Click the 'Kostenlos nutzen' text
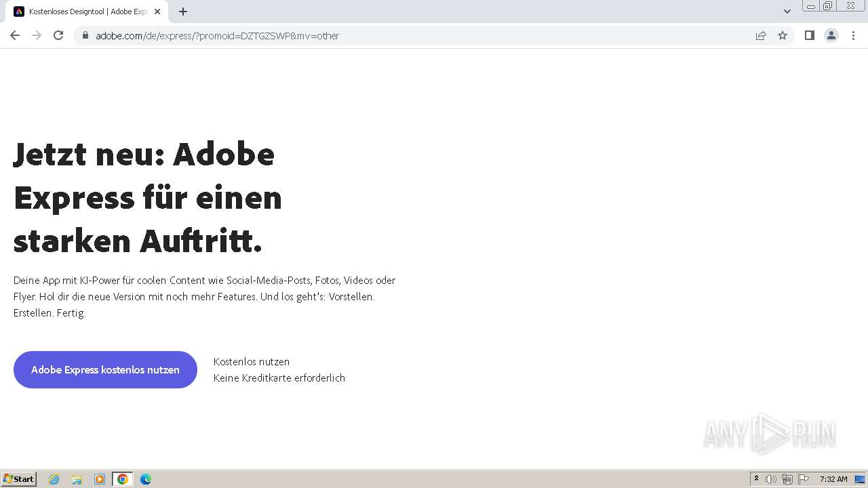 pyautogui.click(x=252, y=362)
